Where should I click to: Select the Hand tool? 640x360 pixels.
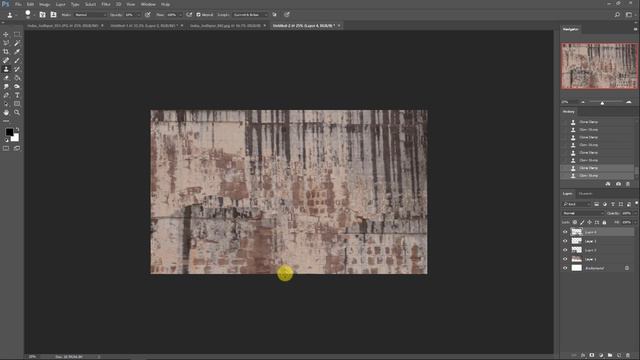click(x=6, y=112)
